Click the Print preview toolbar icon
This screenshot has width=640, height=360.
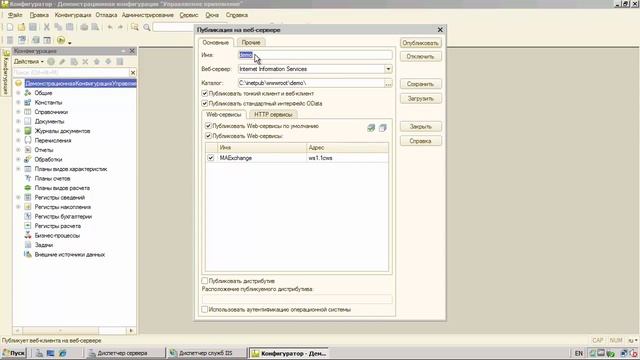[95, 27]
